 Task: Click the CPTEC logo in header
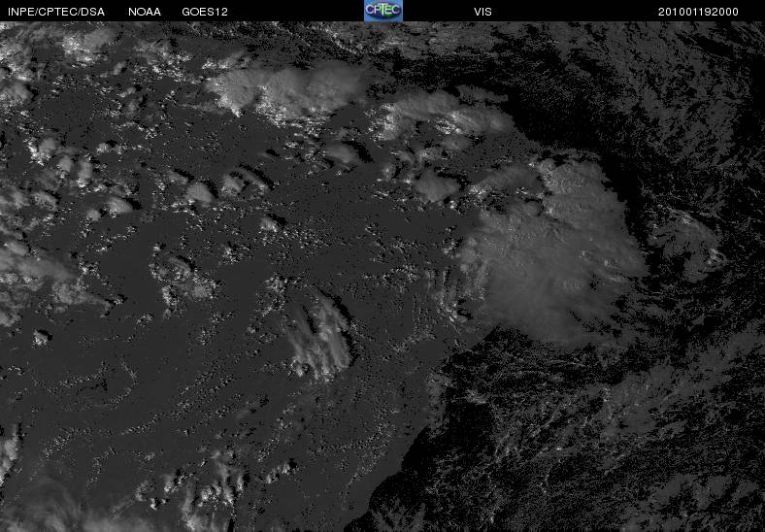(x=383, y=11)
